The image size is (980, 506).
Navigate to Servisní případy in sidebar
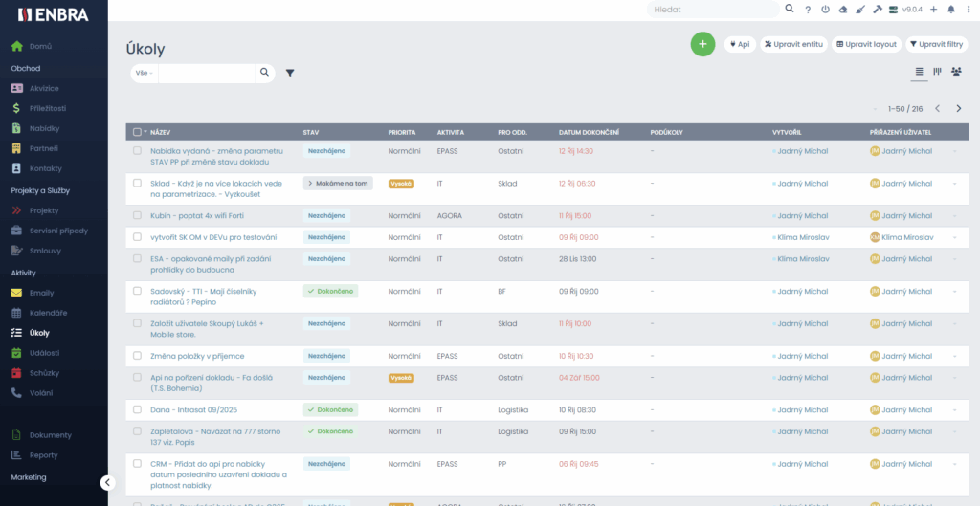(x=57, y=231)
